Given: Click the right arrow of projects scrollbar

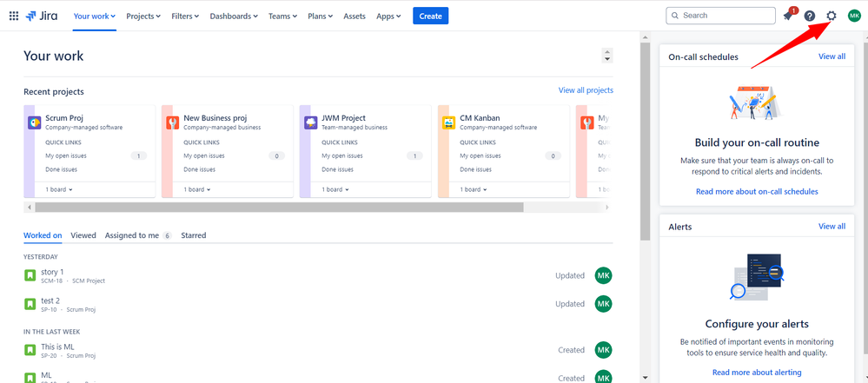Looking at the screenshot, I should (607, 207).
